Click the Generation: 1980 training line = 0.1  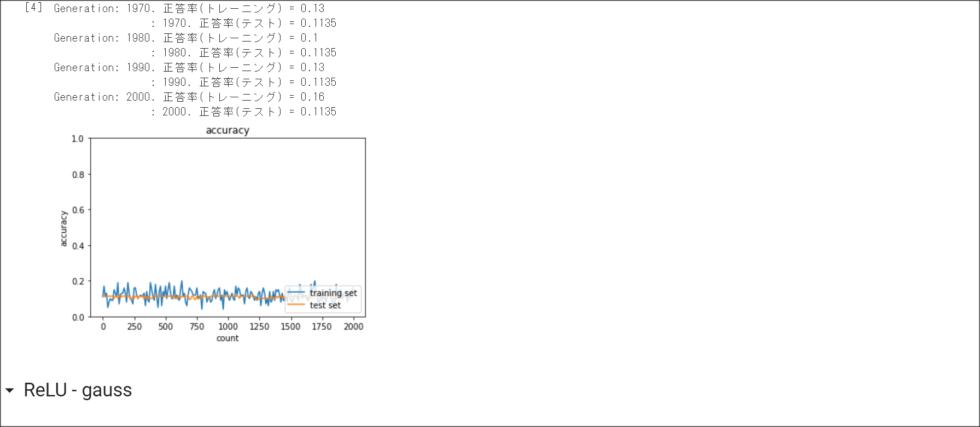[186, 38]
